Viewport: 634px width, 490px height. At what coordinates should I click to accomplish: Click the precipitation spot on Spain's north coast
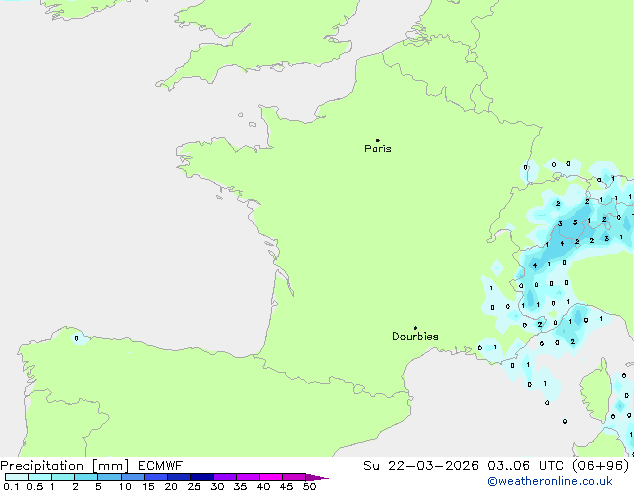click(77, 338)
